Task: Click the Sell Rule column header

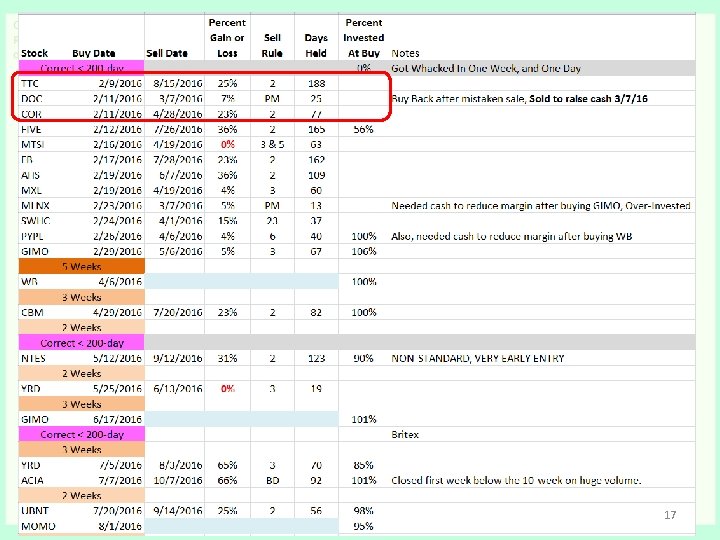Action: tap(272, 45)
